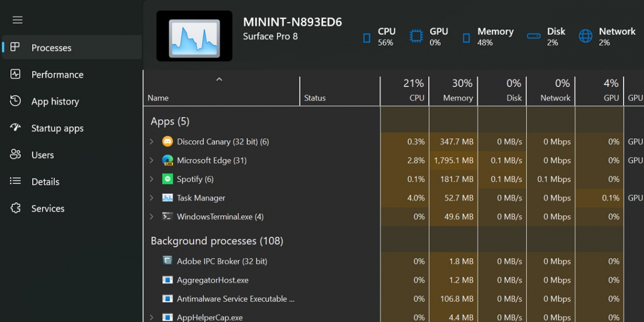Screen dimensions: 644x322
Task: Click the Services puzzle icon
Action: click(x=15, y=208)
